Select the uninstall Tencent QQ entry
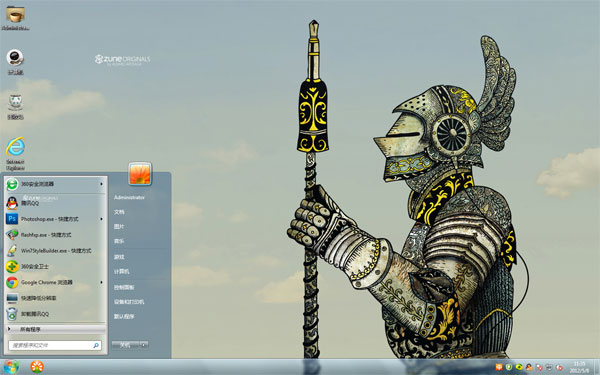The height and width of the screenshot is (375, 600). pyautogui.click(x=55, y=314)
